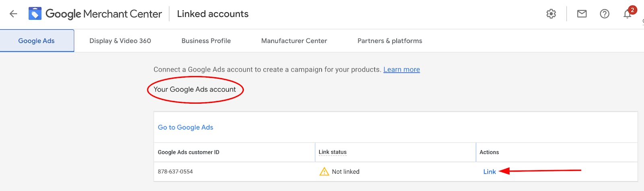
Task: Switch to the Display & Video 360 tab
Action: click(x=120, y=41)
